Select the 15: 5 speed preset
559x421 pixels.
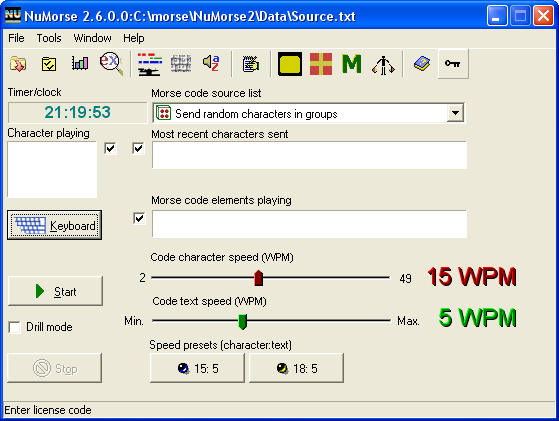coord(198,368)
